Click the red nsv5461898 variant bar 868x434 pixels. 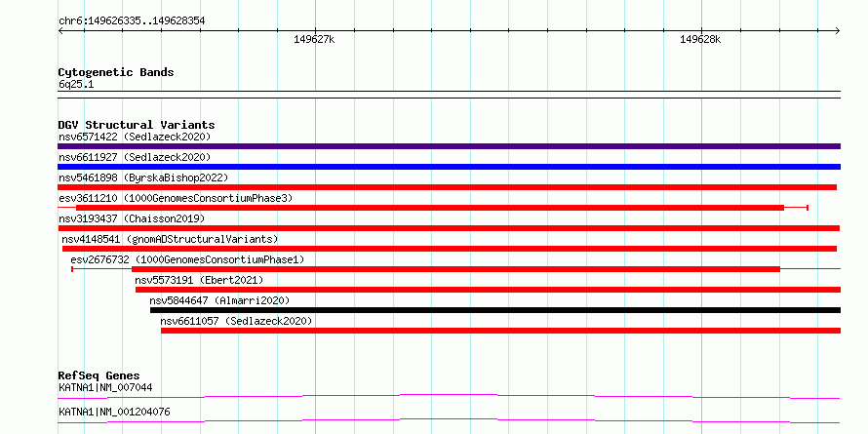pyautogui.click(x=448, y=187)
